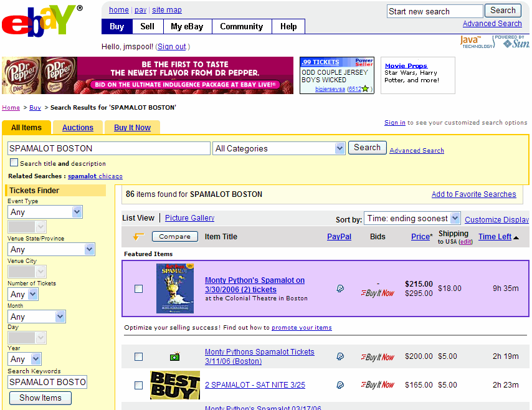Click the Time Left sort arrow
The height and width of the screenshot is (410, 532).
point(516,237)
